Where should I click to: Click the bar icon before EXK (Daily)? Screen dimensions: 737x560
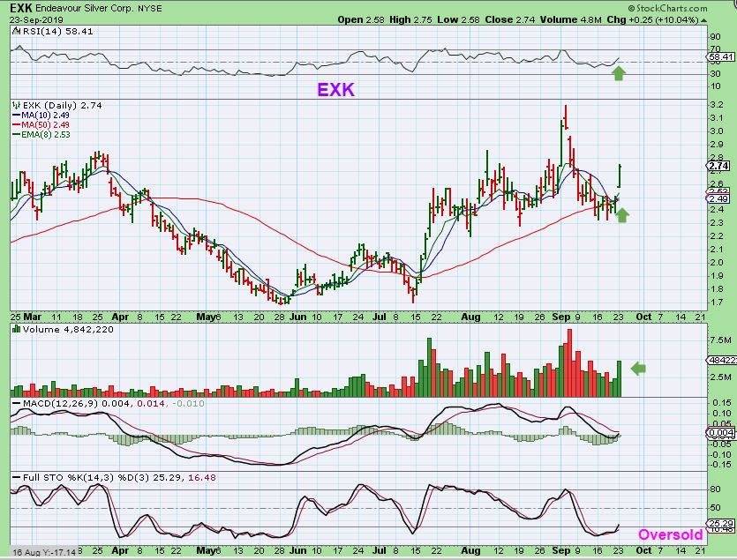point(17,105)
